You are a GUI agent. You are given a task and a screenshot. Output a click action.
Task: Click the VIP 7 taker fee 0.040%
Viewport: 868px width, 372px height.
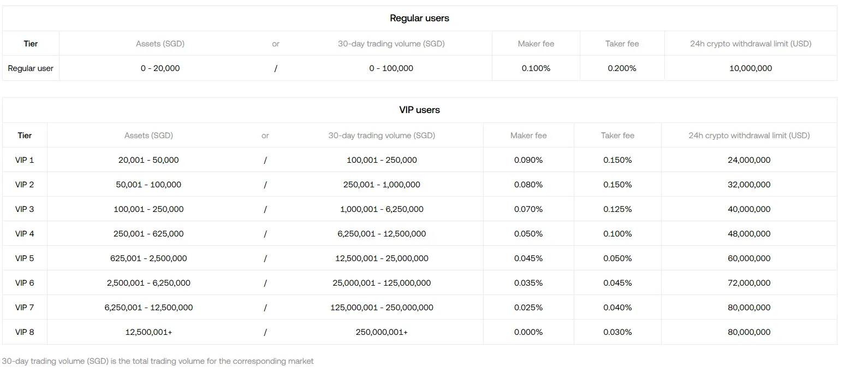coord(617,308)
